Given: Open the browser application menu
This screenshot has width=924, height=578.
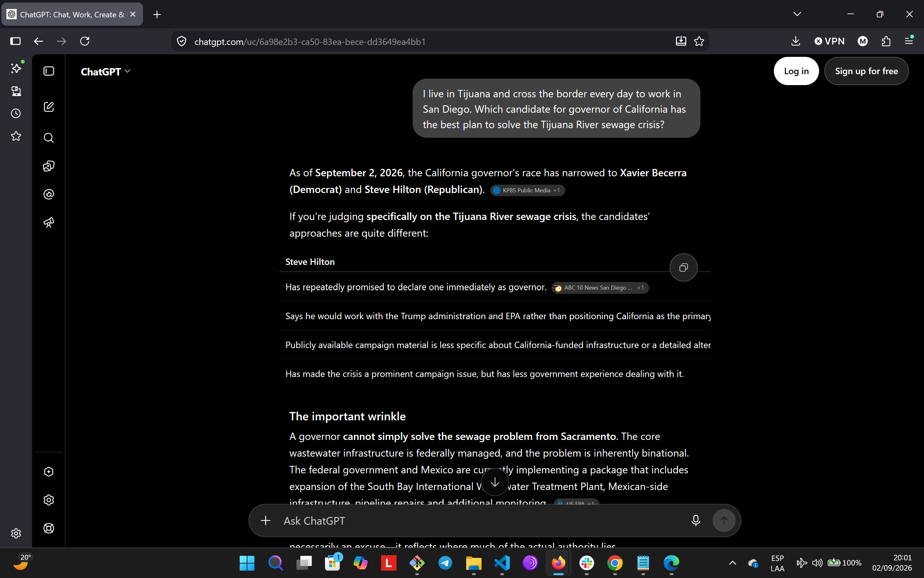Looking at the screenshot, I should tap(909, 40).
